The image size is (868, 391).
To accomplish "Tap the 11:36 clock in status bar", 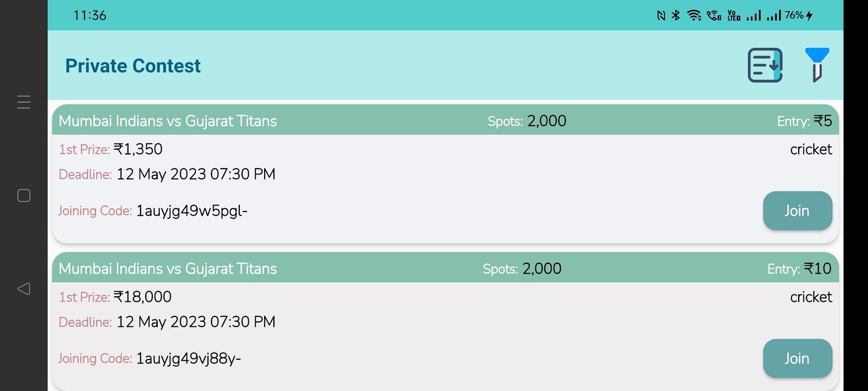I will point(90,16).
